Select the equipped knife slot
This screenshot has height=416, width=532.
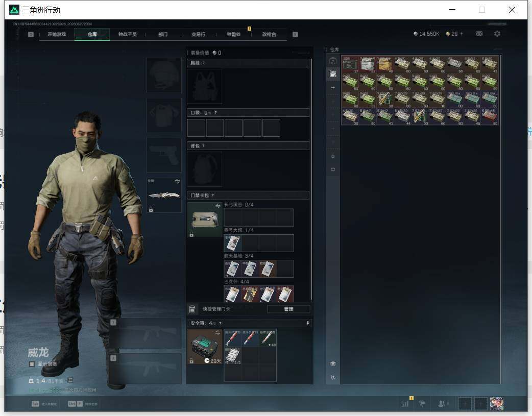164,195
